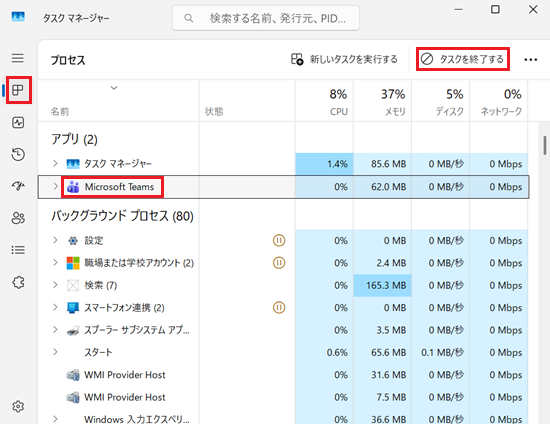Click the 職場または学校アカウント Microsoft logo icon
Image resolution: width=550 pixels, height=424 pixels.
(x=73, y=263)
